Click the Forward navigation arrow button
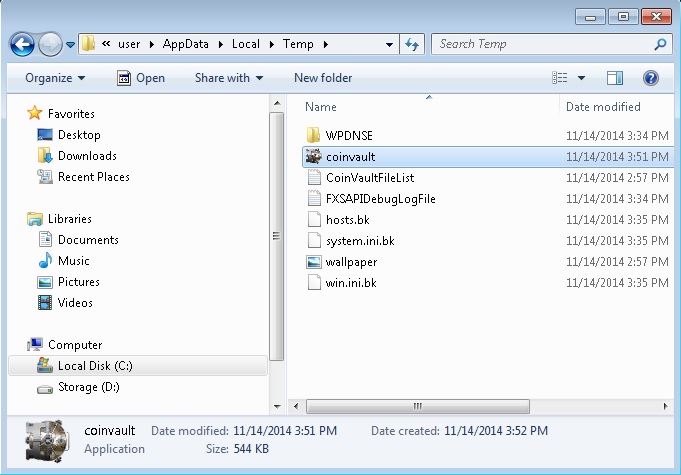 click(x=50, y=44)
